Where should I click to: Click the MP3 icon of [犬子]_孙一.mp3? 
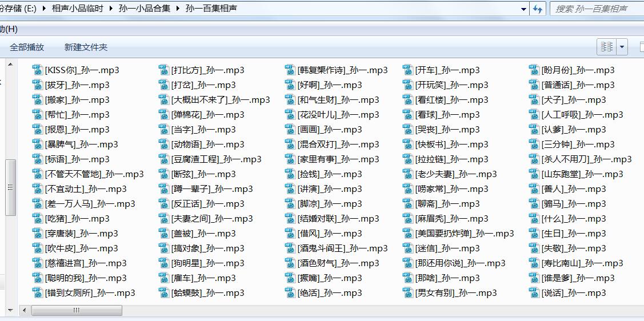pos(534,99)
